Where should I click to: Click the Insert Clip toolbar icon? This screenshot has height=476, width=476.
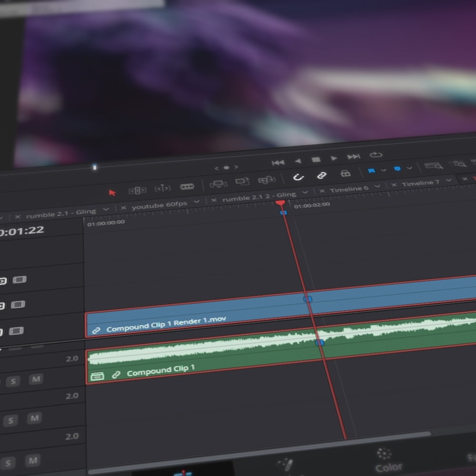(218, 184)
